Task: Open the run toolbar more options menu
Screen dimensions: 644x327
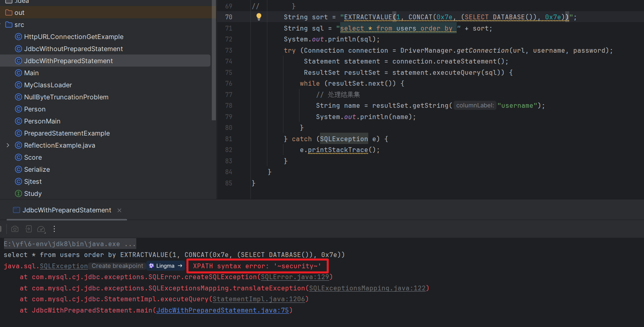Action: [x=54, y=229]
